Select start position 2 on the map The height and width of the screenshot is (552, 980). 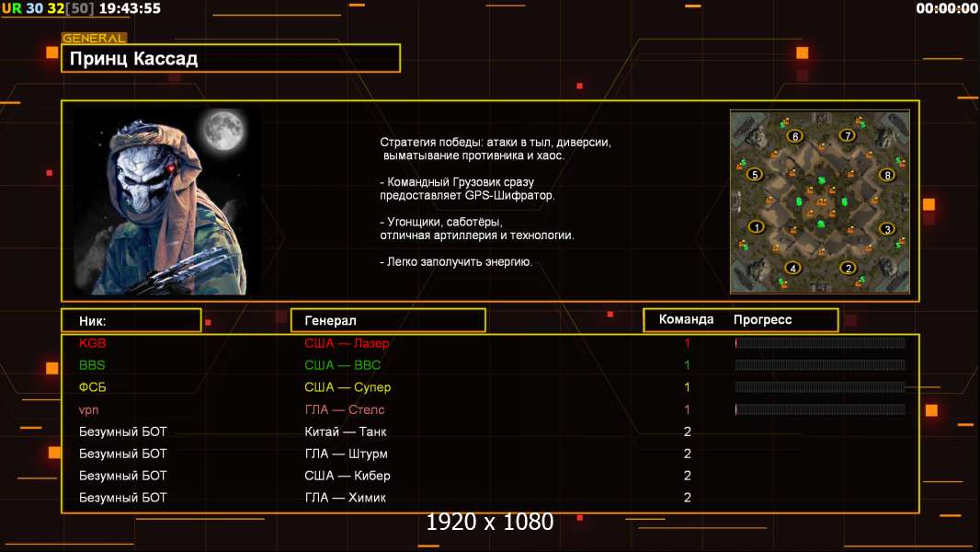point(848,268)
